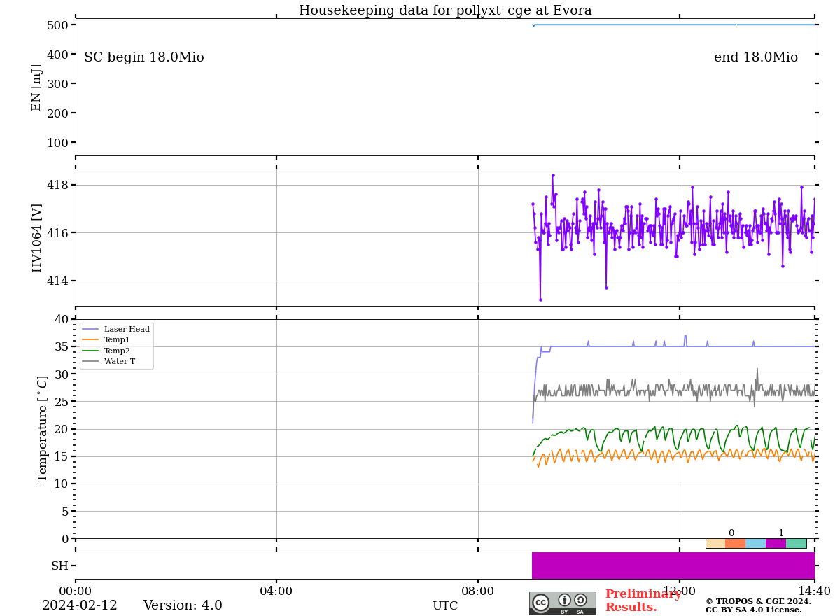Click the plot title 'Housekeeping data for pollyxt_cge at Evora'

[445, 10]
